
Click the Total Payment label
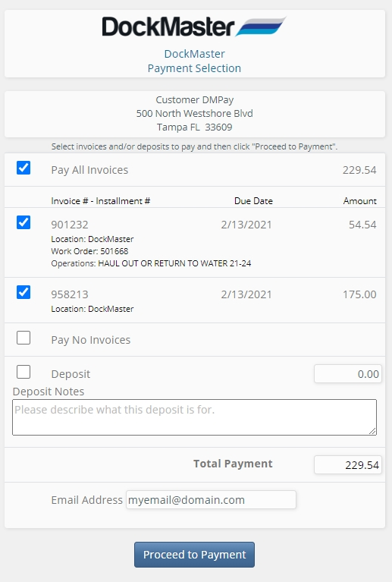pyautogui.click(x=233, y=464)
